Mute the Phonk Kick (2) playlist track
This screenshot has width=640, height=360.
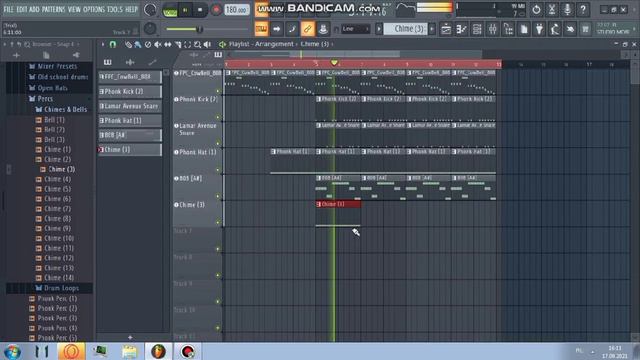click(218, 117)
